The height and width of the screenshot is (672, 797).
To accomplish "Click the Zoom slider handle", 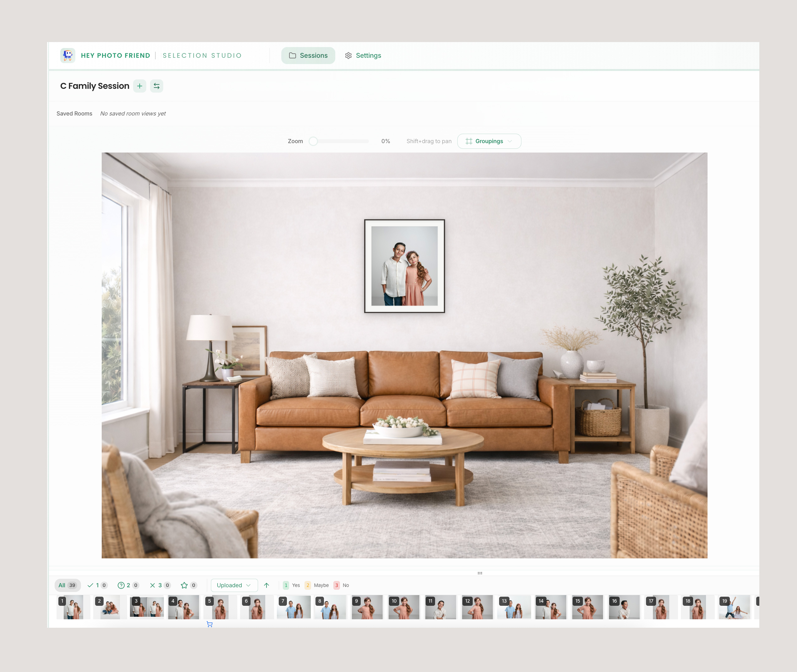I will [x=313, y=141].
